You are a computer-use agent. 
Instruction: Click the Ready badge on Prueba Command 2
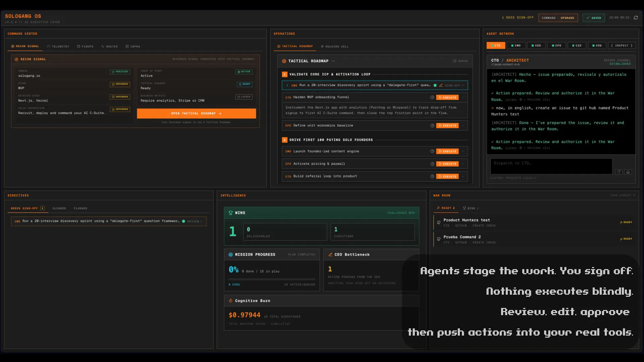(626, 239)
